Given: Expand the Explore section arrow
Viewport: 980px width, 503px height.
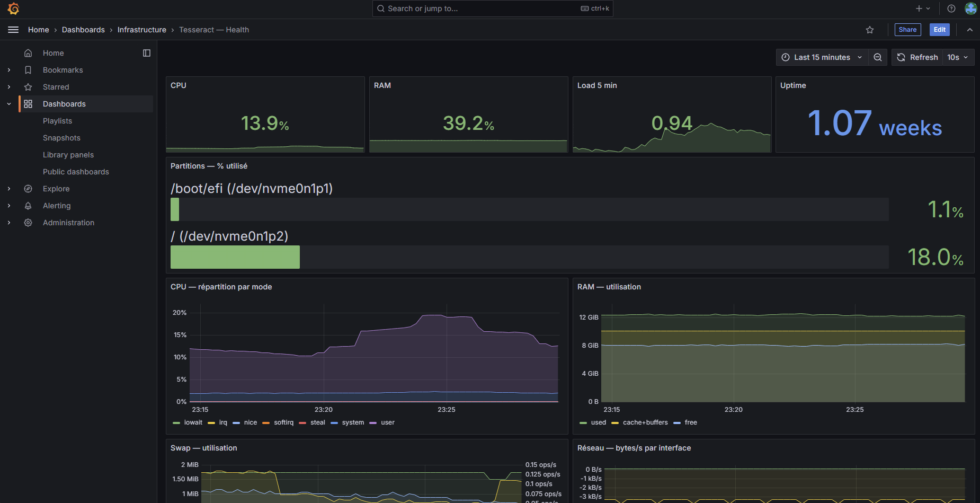Looking at the screenshot, I should [x=9, y=189].
